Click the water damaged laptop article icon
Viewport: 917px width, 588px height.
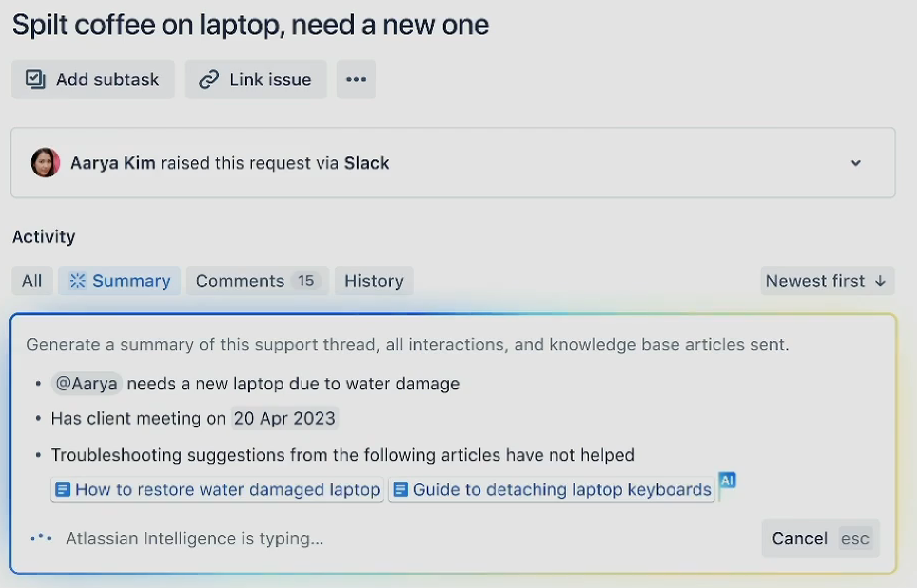coord(63,489)
